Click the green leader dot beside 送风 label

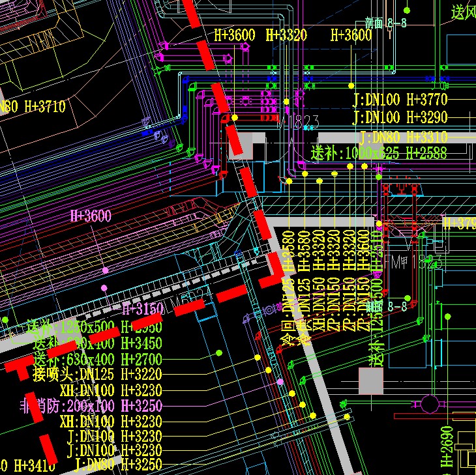click(407, 10)
